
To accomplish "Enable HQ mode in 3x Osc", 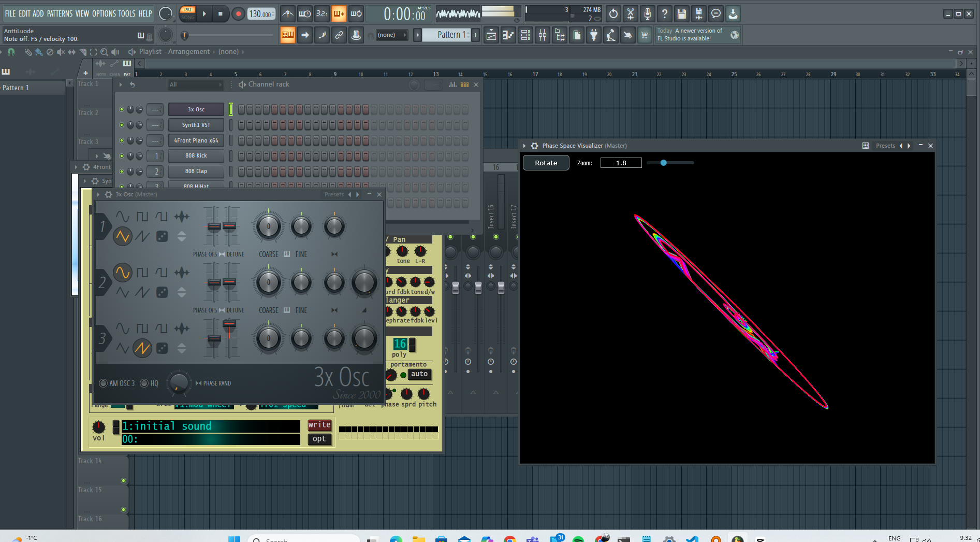I will [x=144, y=383].
